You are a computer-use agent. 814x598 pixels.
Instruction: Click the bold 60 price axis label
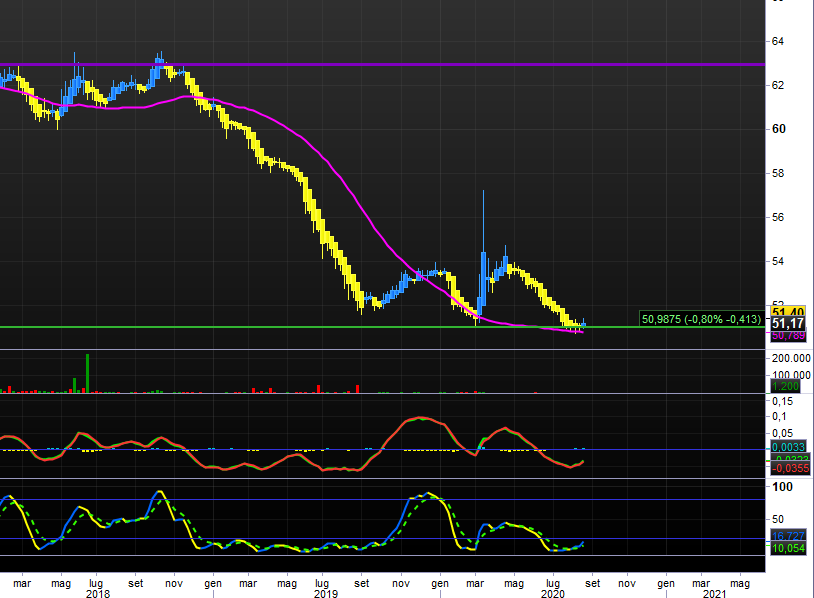pos(779,129)
